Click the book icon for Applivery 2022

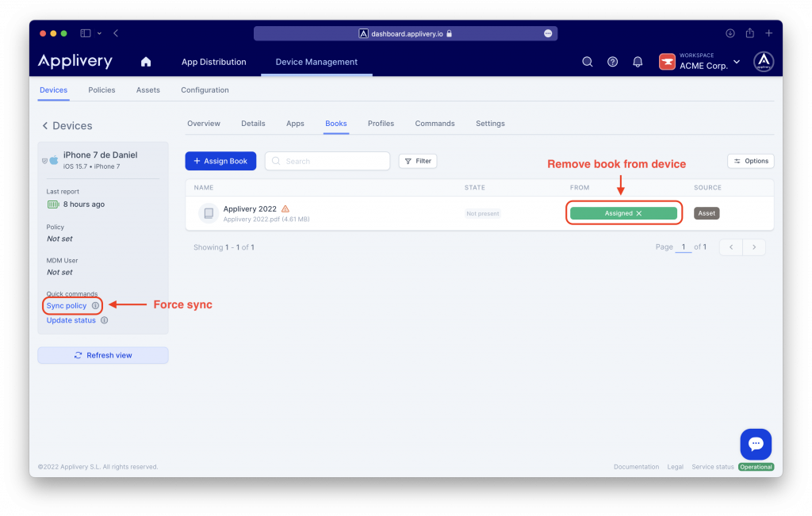click(209, 213)
